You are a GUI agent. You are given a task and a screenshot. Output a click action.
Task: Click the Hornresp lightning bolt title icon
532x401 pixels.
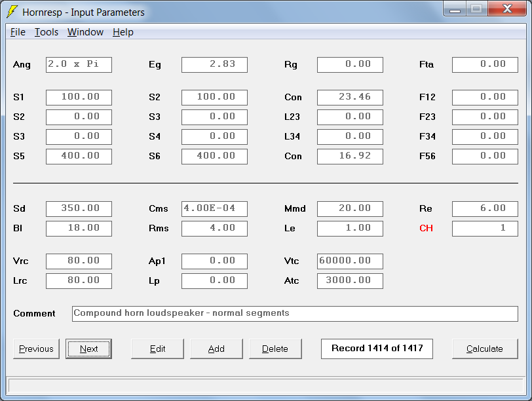(x=12, y=12)
